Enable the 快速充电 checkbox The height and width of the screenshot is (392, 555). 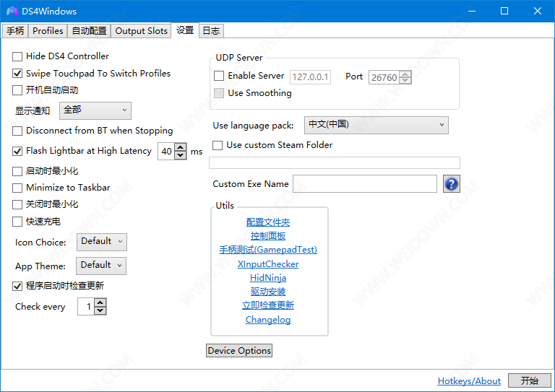(x=17, y=222)
